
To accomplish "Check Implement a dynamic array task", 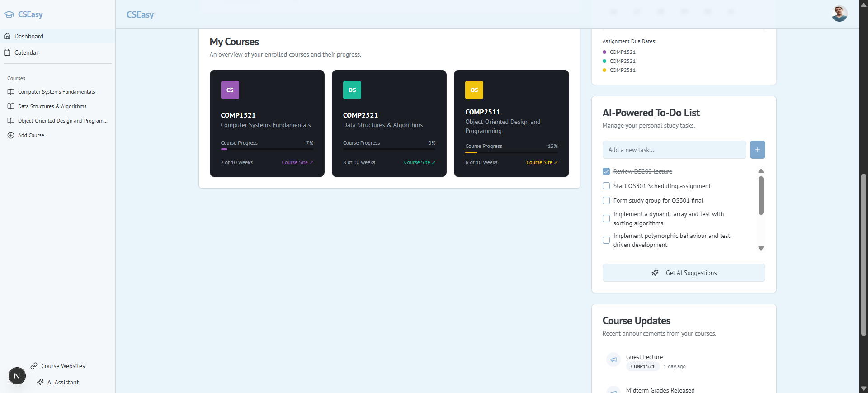I will click(606, 218).
